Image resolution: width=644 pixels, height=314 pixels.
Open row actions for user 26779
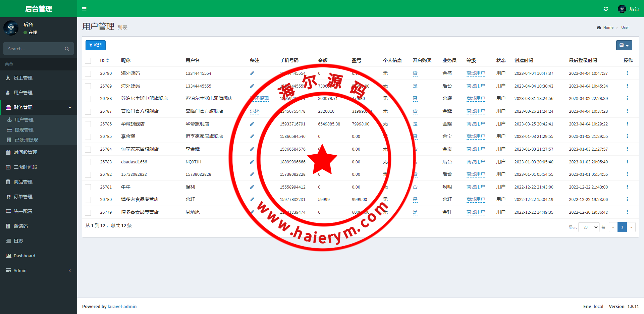(x=627, y=212)
